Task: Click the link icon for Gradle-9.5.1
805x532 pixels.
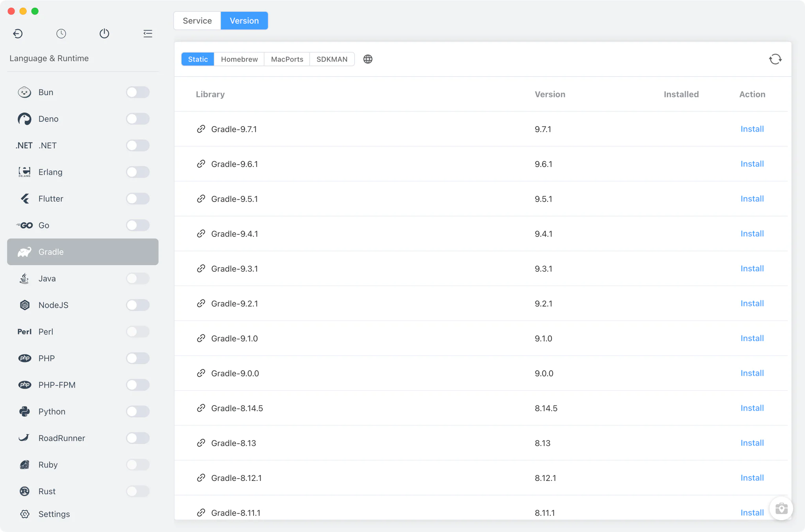Action: point(201,199)
